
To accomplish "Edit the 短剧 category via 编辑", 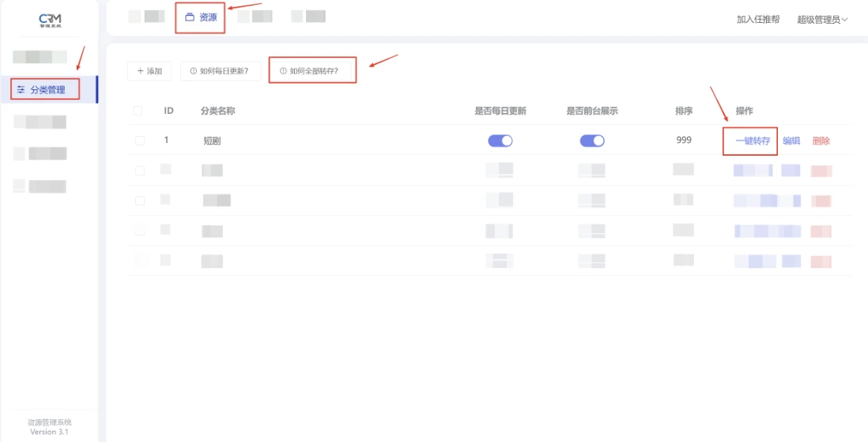I will [x=791, y=141].
